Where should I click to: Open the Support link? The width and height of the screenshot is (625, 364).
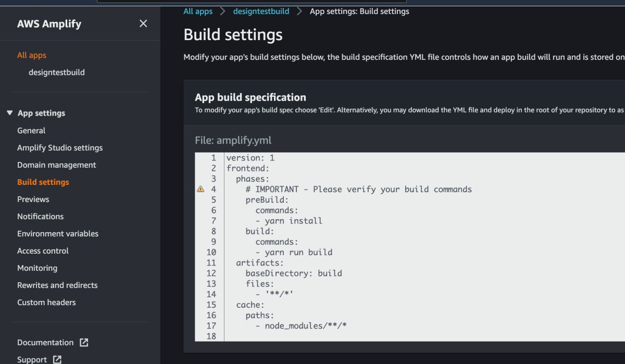(32, 360)
